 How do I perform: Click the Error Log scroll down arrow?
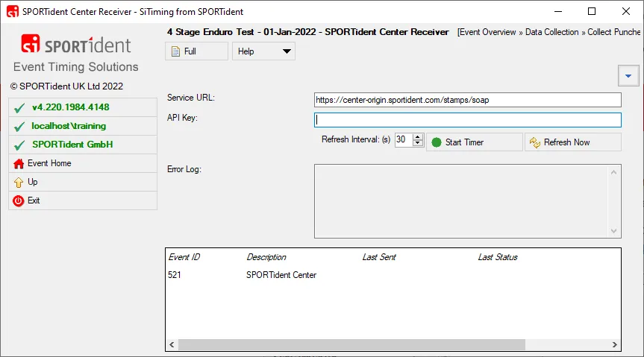pos(613,231)
